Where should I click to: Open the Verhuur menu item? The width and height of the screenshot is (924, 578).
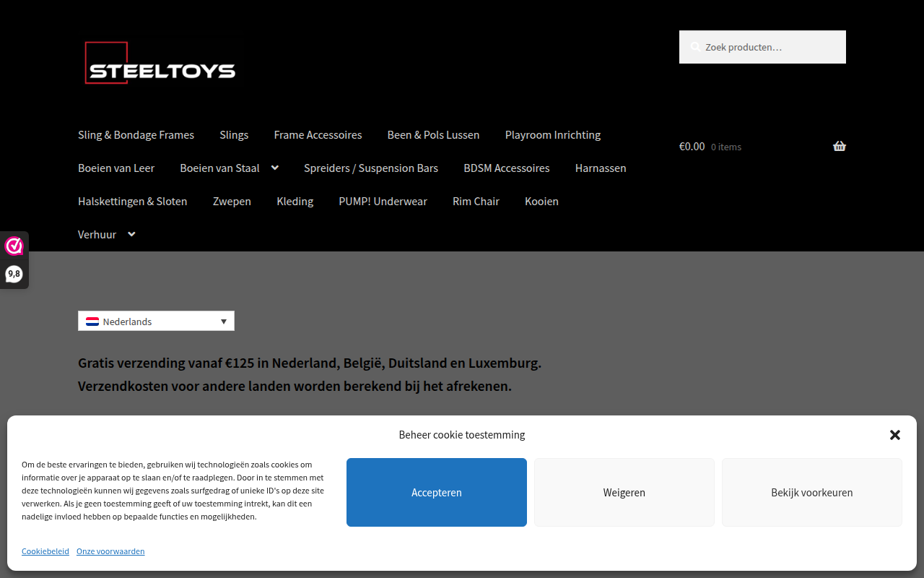(97, 235)
